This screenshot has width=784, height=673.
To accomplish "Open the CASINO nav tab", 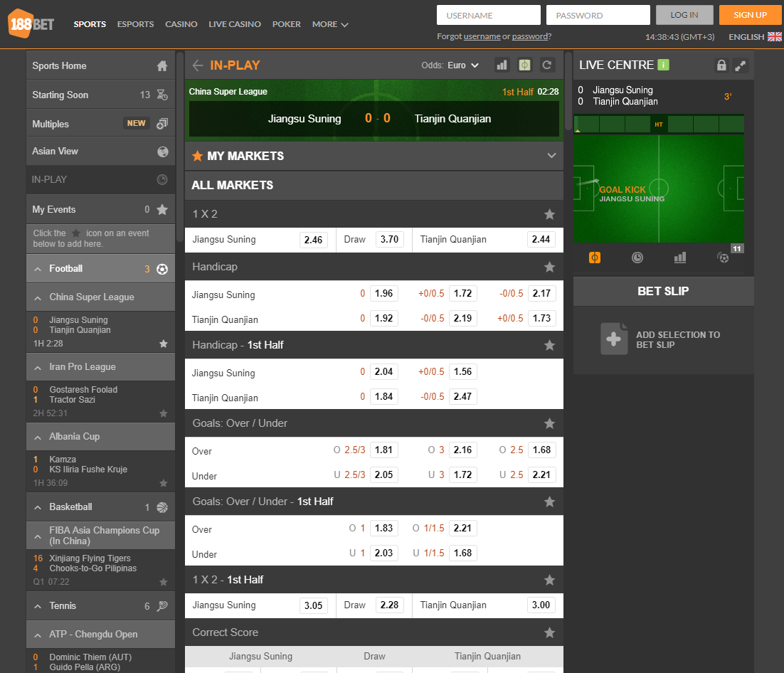I will [181, 24].
